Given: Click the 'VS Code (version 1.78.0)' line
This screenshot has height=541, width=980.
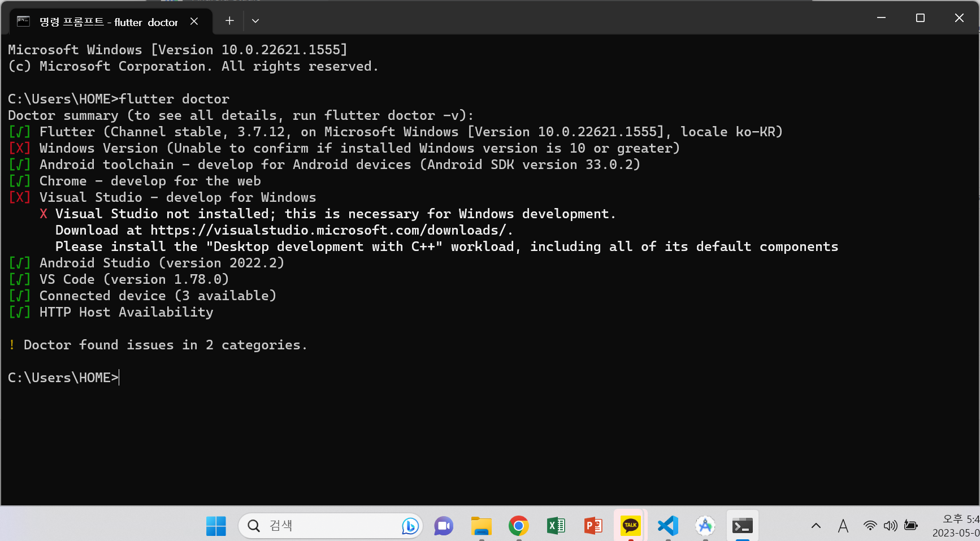Looking at the screenshot, I should coord(119,279).
